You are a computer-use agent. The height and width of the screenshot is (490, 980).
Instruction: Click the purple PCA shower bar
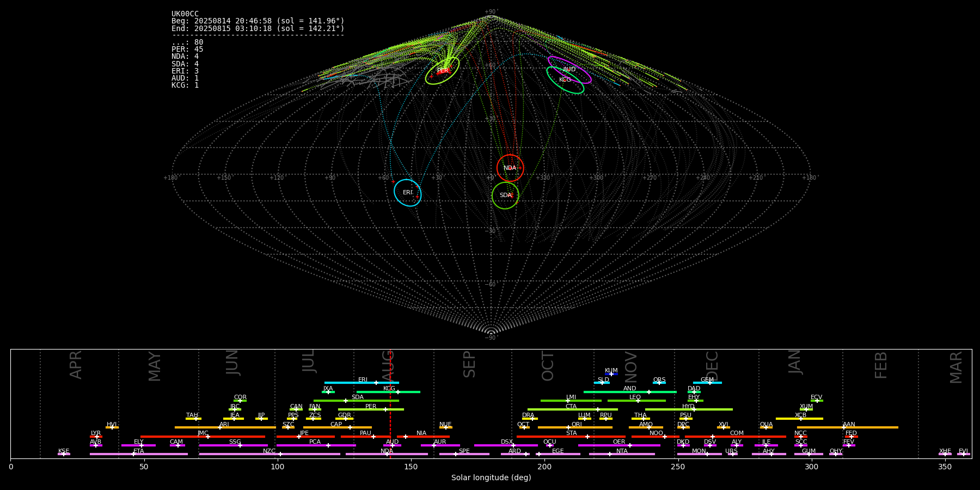click(x=316, y=445)
